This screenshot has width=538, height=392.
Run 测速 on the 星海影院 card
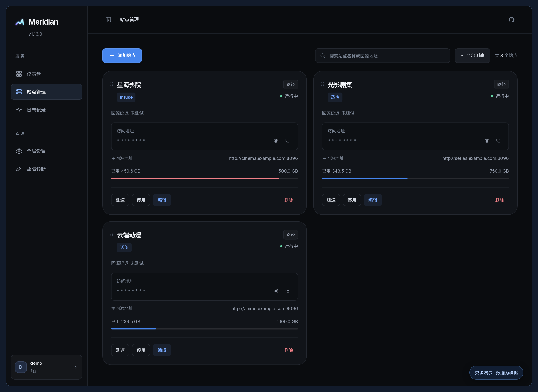tap(120, 200)
